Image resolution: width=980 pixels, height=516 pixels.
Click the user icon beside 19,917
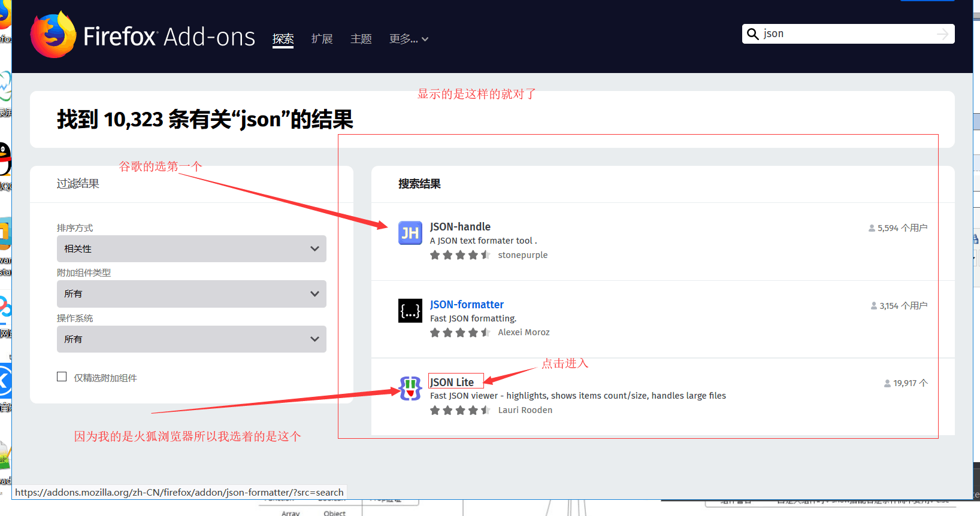point(887,383)
